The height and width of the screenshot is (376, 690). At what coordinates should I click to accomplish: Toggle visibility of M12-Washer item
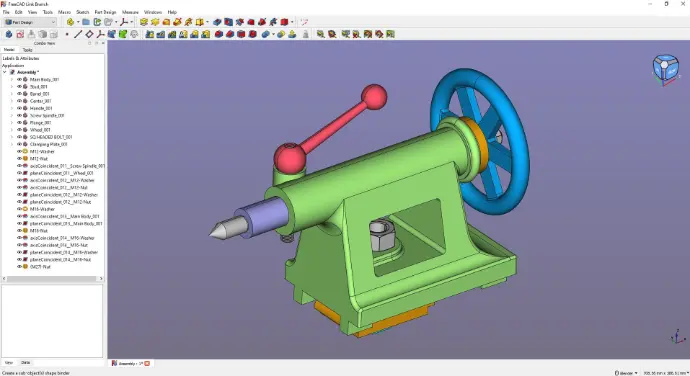(x=19, y=151)
